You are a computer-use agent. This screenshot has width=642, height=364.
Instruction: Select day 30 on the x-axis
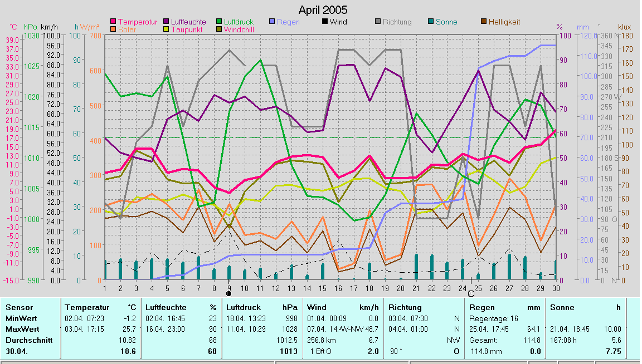[x=556, y=288]
